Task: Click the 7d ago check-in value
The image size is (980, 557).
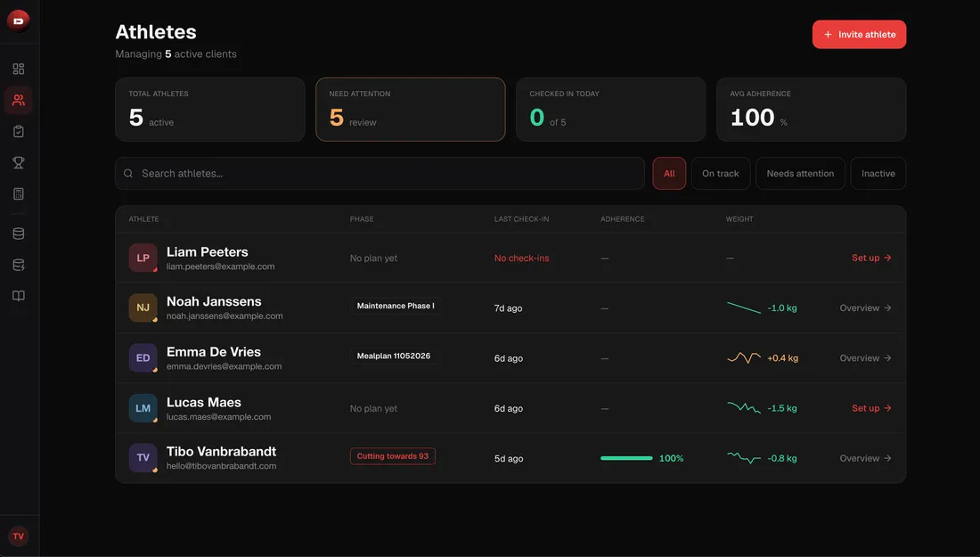Action: pos(508,308)
